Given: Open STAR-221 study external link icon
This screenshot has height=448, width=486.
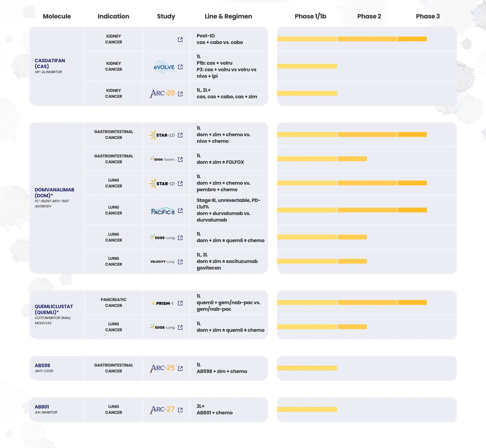Looking at the screenshot, I should pos(180,135).
